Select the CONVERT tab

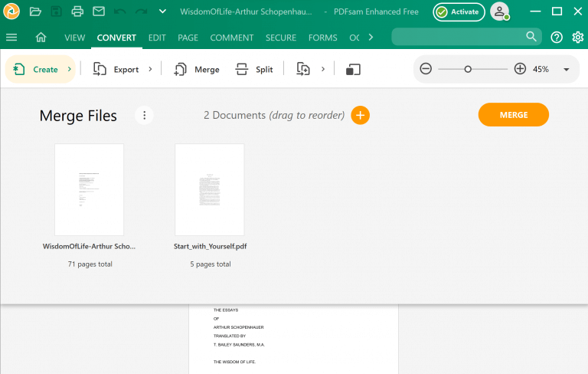116,38
